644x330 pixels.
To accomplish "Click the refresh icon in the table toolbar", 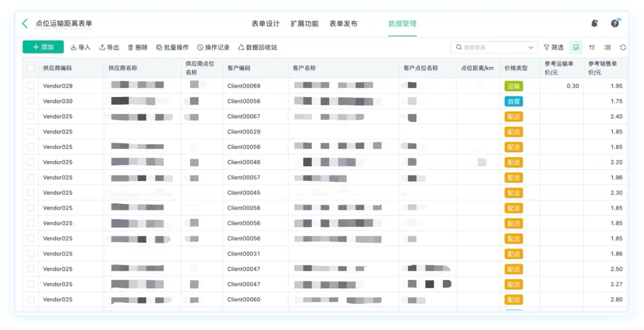I will [623, 47].
